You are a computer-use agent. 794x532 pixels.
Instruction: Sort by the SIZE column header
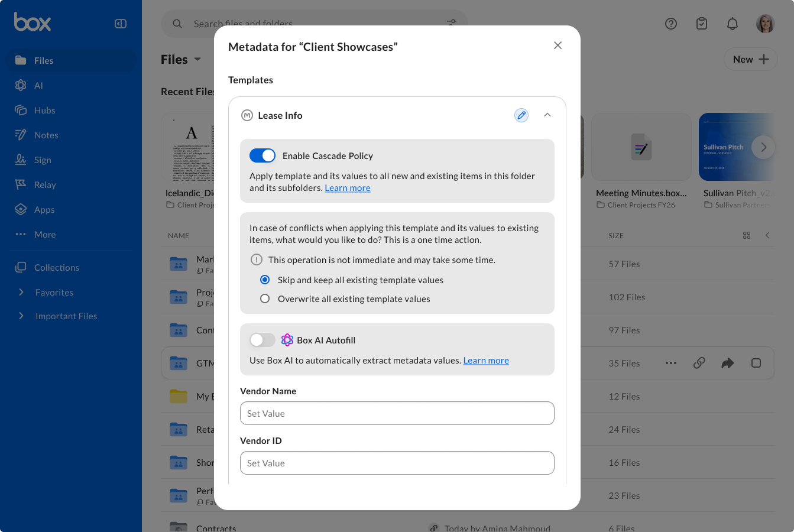[x=616, y=235]
